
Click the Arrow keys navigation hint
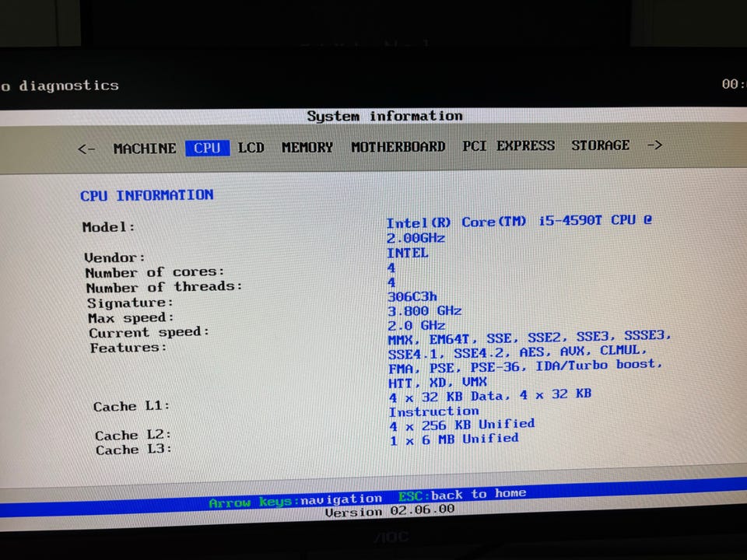click(x=296, y=500)
